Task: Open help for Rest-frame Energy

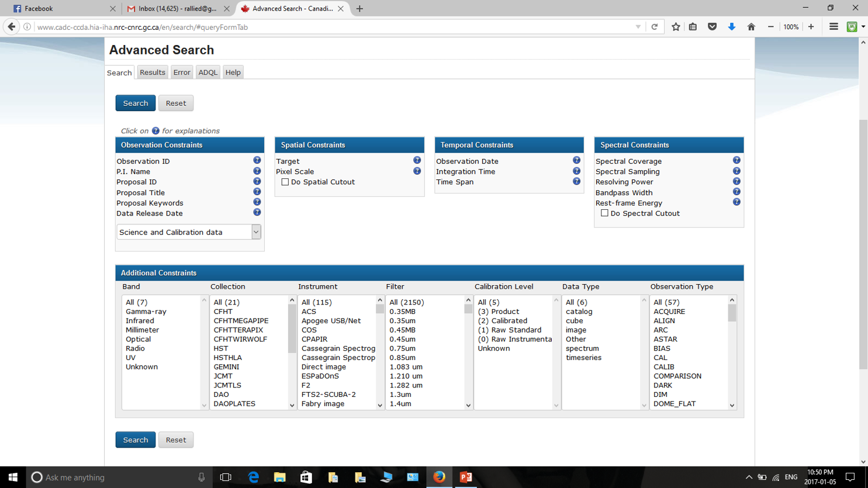Action: coord(736,202)
